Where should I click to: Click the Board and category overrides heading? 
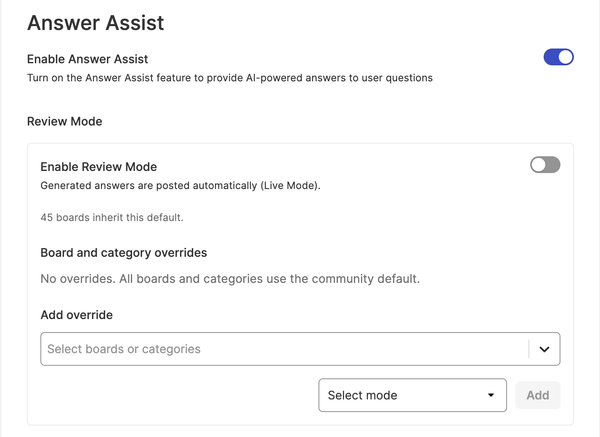pyautogui.click(x=124, y=253)
